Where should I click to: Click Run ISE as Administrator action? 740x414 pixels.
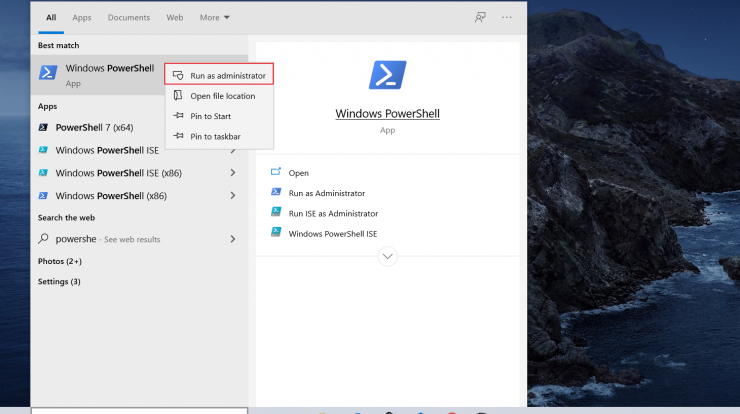[x=333, y=213]
